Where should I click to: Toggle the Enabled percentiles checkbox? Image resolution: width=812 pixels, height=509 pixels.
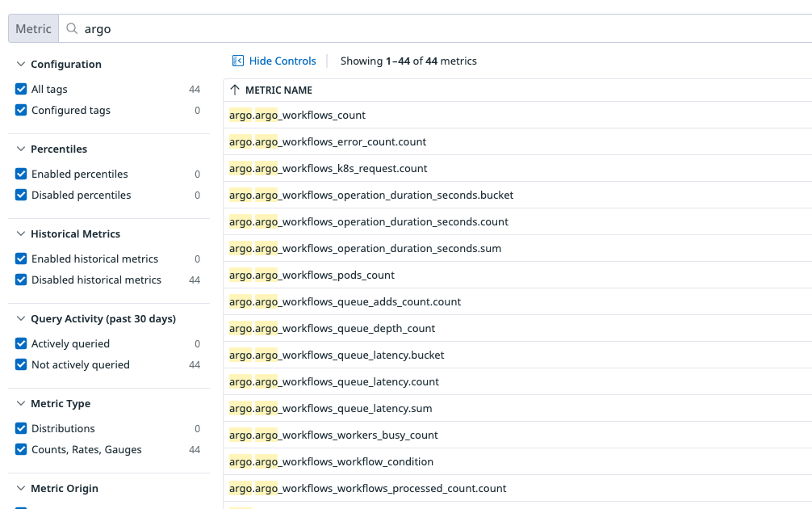point(21,174)
